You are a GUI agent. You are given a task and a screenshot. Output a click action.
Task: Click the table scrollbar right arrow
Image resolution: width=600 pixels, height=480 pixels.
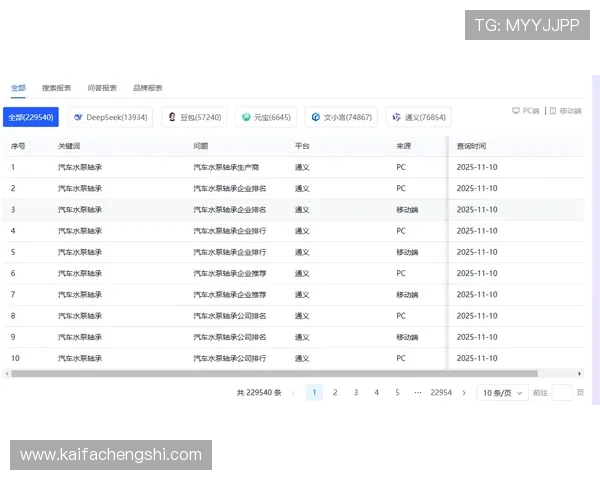point(580,374)
